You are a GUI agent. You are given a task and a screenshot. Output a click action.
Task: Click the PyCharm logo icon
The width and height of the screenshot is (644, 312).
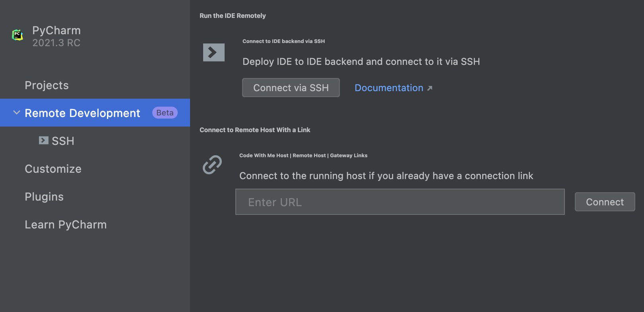click(x=17, y=35)
